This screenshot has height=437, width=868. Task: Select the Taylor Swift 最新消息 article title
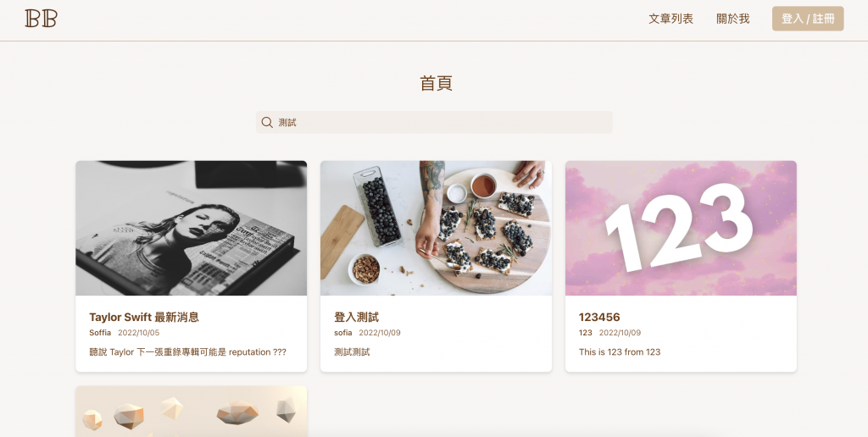coord(144,317)
